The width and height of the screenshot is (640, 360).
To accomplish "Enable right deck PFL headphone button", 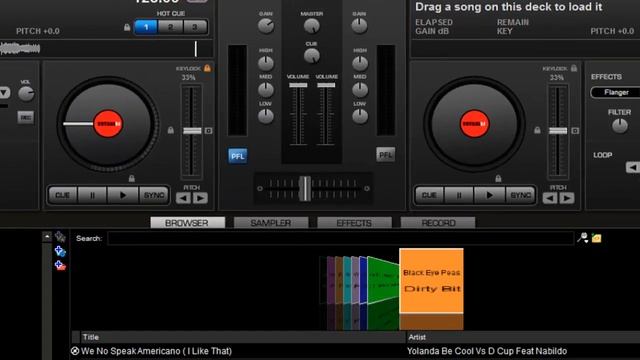I will point(385,155).
